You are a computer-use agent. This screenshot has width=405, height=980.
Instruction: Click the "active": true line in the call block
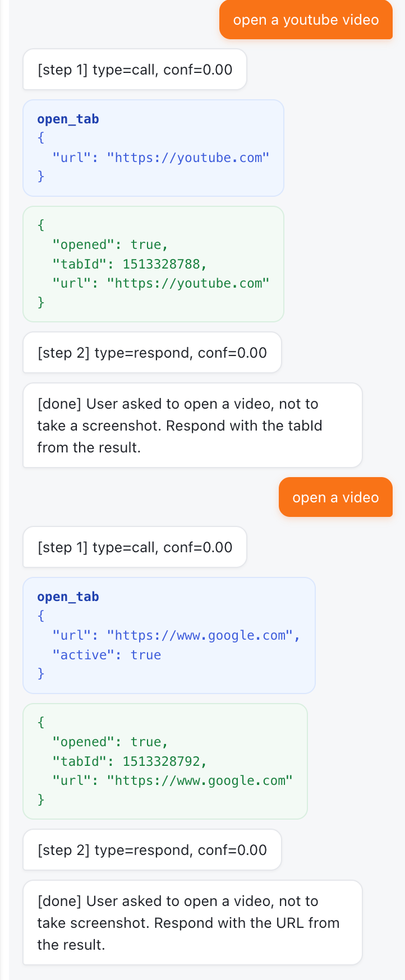click(x=107, y=655)
